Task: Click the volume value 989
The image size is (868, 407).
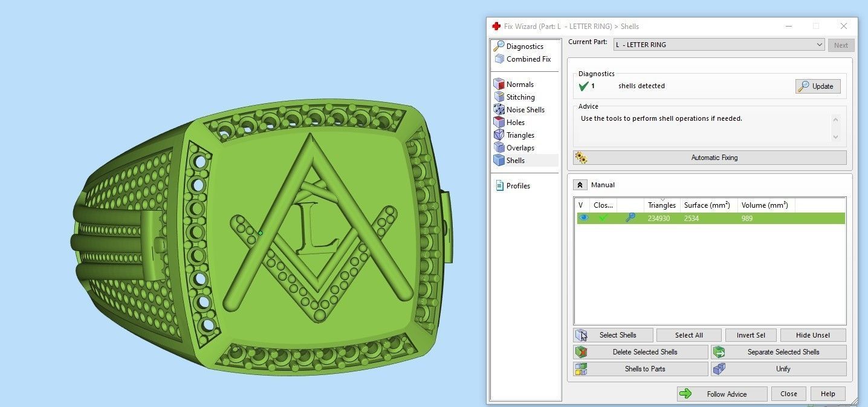Action: [747, 219]
